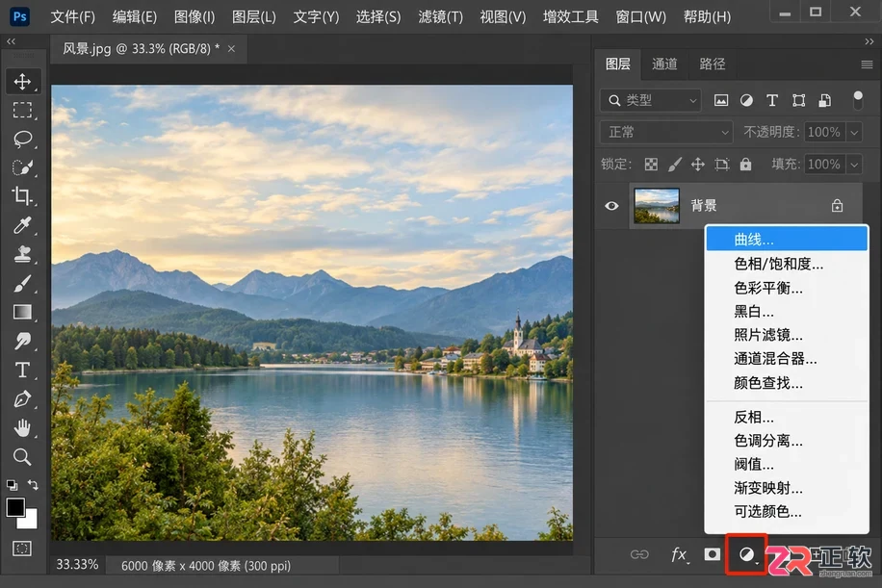
Task: Click the 33.33% zoom level field
Action: [78, 565]
